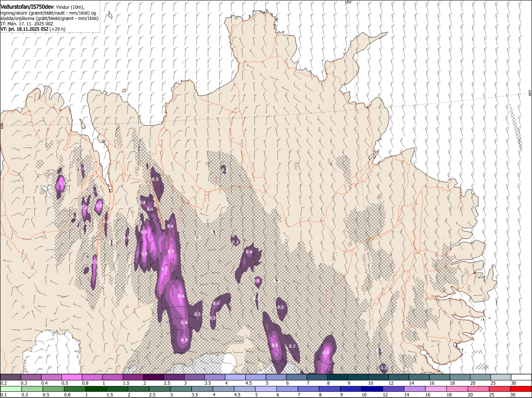Click the red 30 rain legend swatch
The image size is (532, 398).
click(522, 389)
